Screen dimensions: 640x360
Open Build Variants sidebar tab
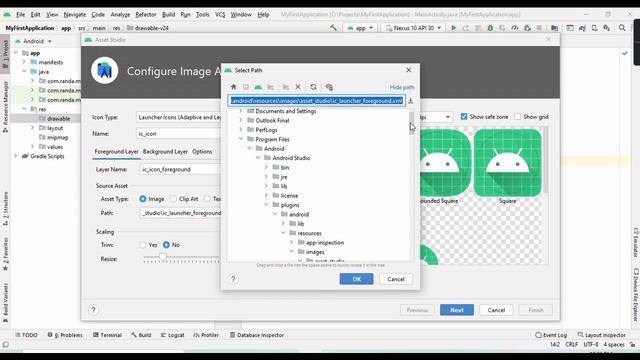point(5,302)
